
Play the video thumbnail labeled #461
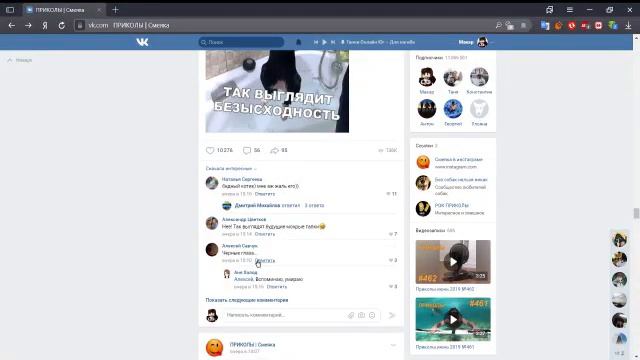pos(453,320)
